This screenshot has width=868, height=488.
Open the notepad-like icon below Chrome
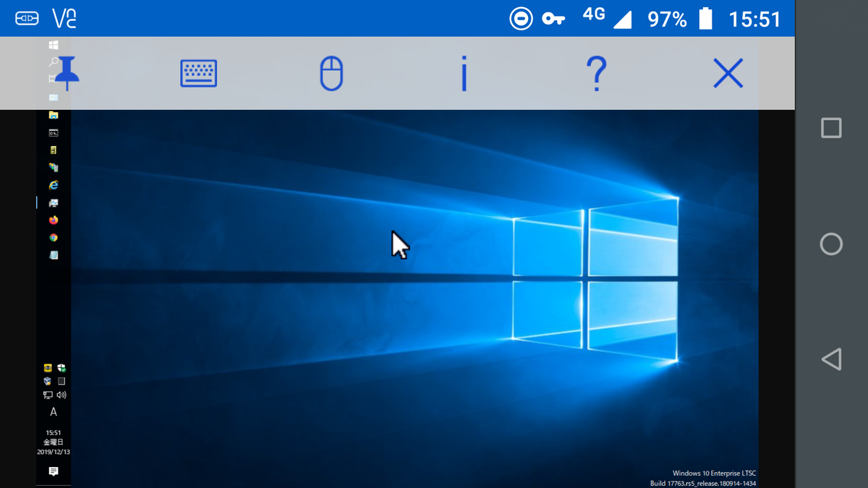coord(54,255)
